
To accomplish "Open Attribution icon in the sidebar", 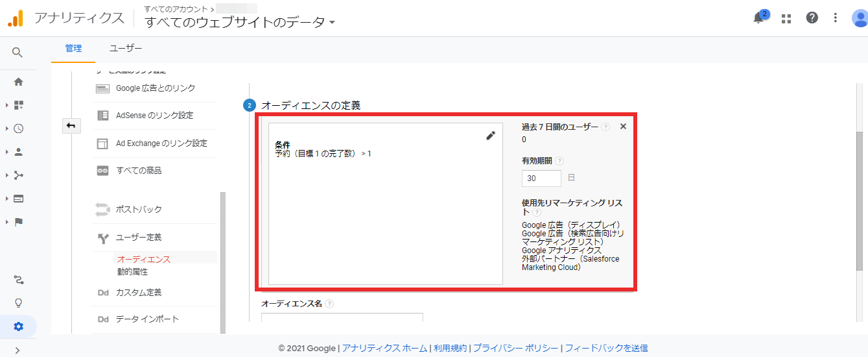I will 18,280.
